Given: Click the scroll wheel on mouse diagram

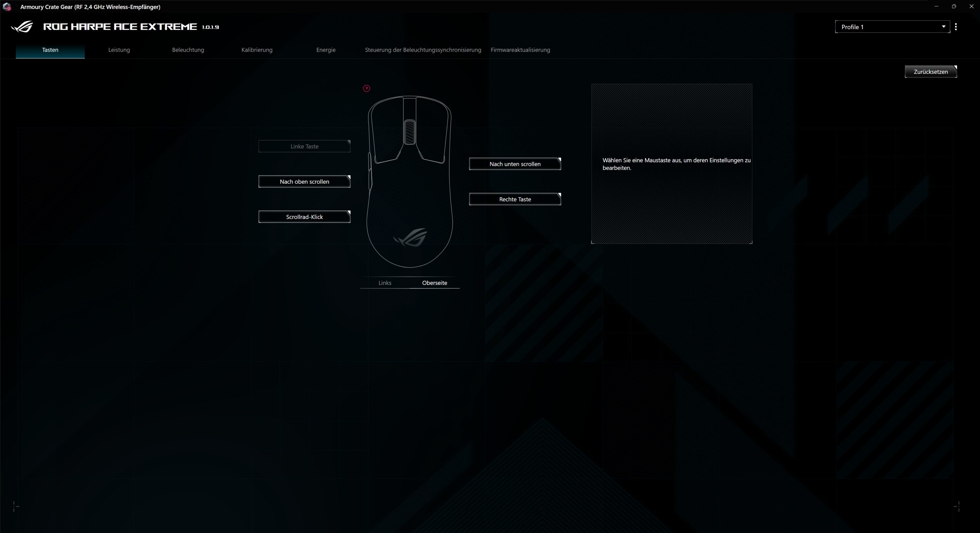Looking at the screenshot, I should pyautogui.click(x=409, y=132).
